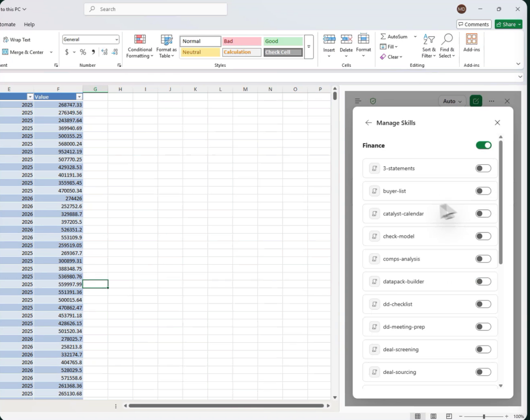This screenshot has width=530, height=420.
Task: Enable the check-model skill
Action: coord(483,236)
